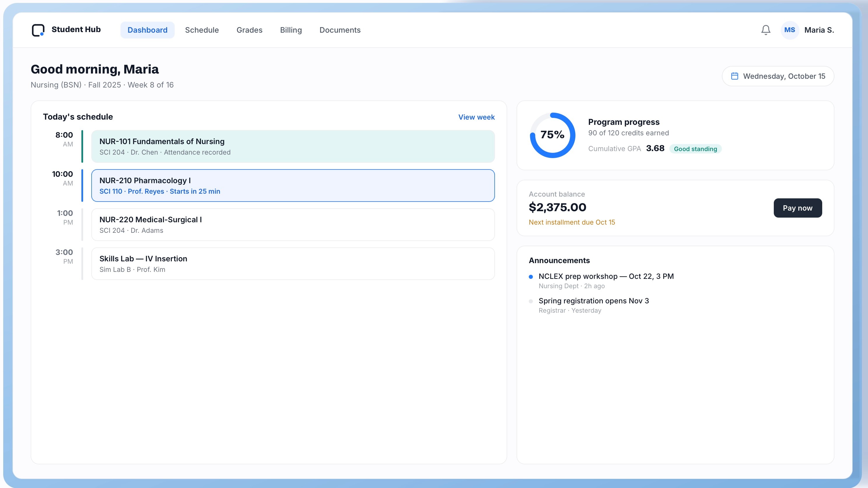The height and width of the screenshot is (488, 868).
Task: Click the $2,375.00 account balance amount
Action: [x=557, y=207]
